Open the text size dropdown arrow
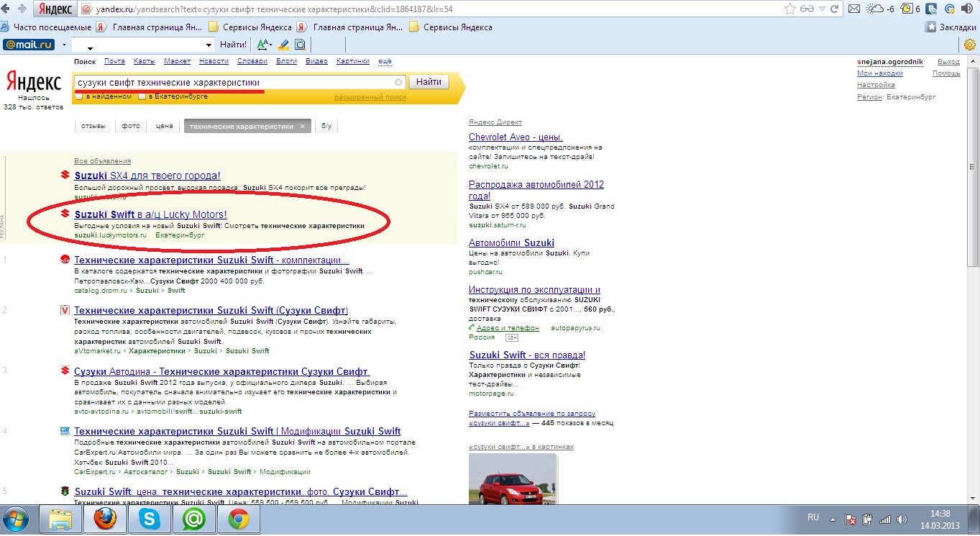 (271, 45)
